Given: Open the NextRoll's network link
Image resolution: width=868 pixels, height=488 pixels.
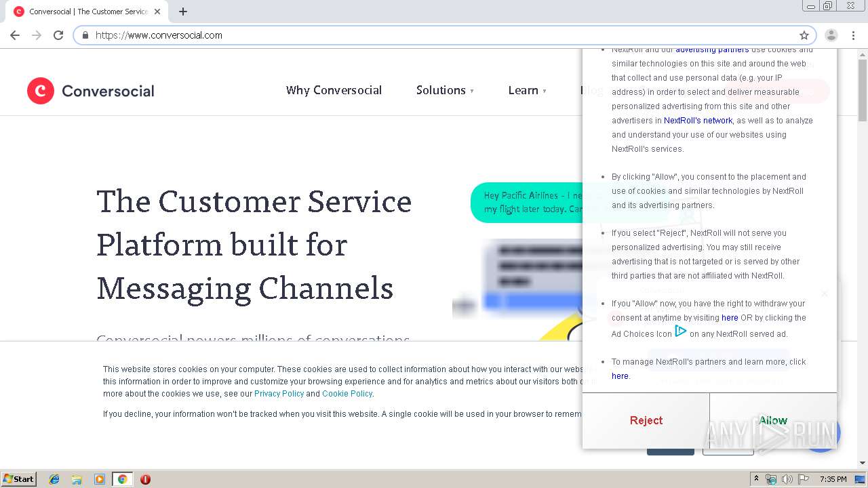Looking at the screenshot, I should tap(698, 121).
